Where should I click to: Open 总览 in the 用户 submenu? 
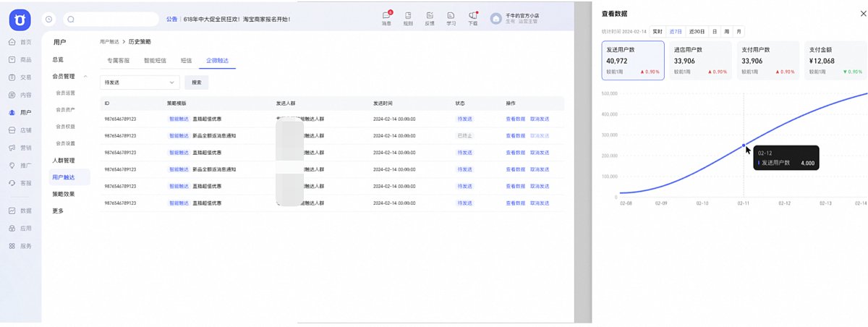[58, 59]
